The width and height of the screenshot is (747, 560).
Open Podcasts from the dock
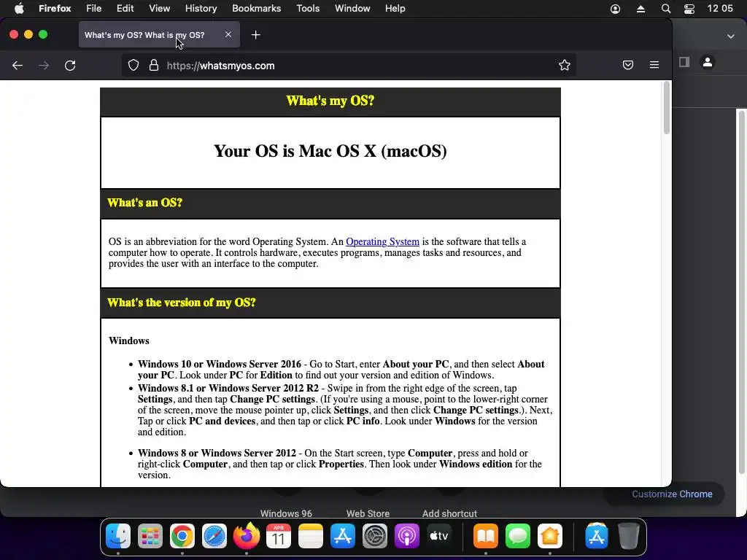(x=407, y=536)
